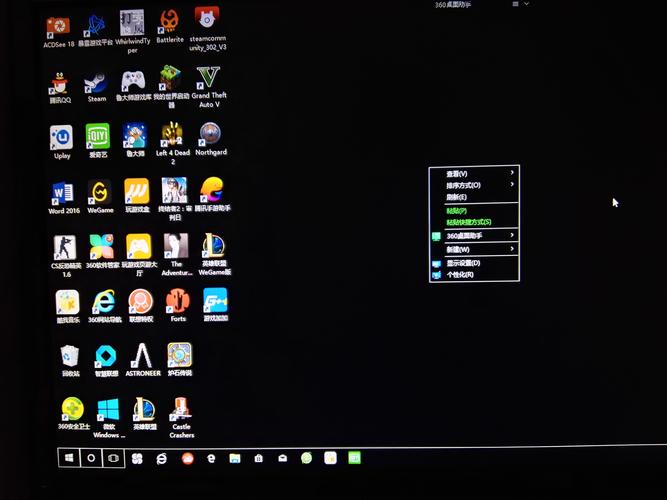The image size is (667, 500).
Task: Launch 360 browser from the taskbar
Action: (x=161, y=459)
